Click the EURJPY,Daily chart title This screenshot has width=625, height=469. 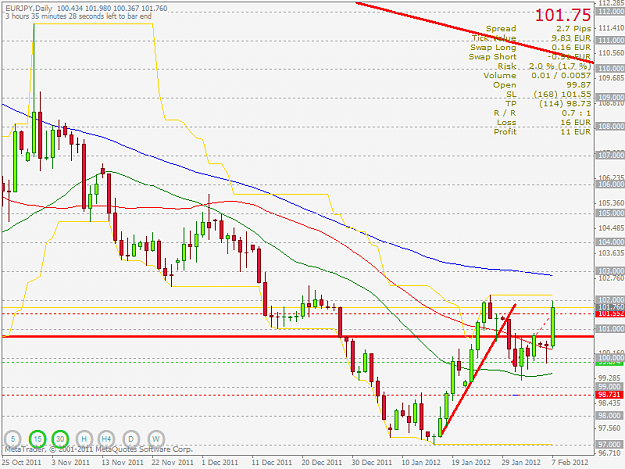click(29, 8)
